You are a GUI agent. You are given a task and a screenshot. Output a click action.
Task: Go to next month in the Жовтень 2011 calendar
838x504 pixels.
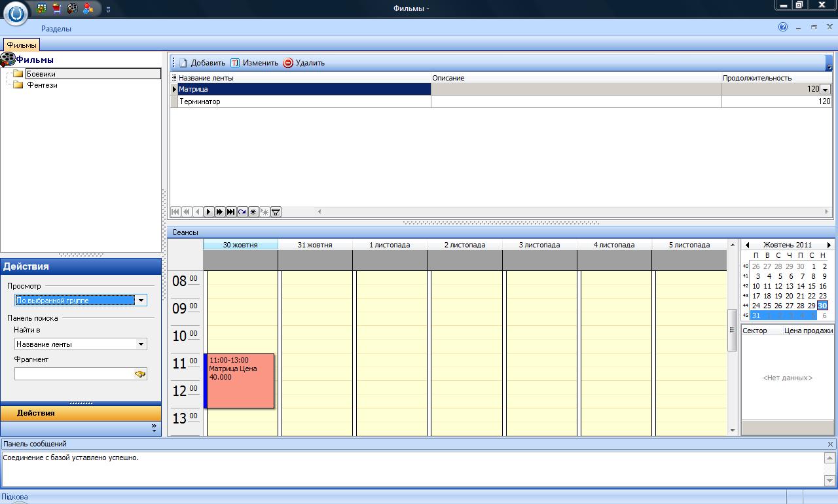[829, 245]
